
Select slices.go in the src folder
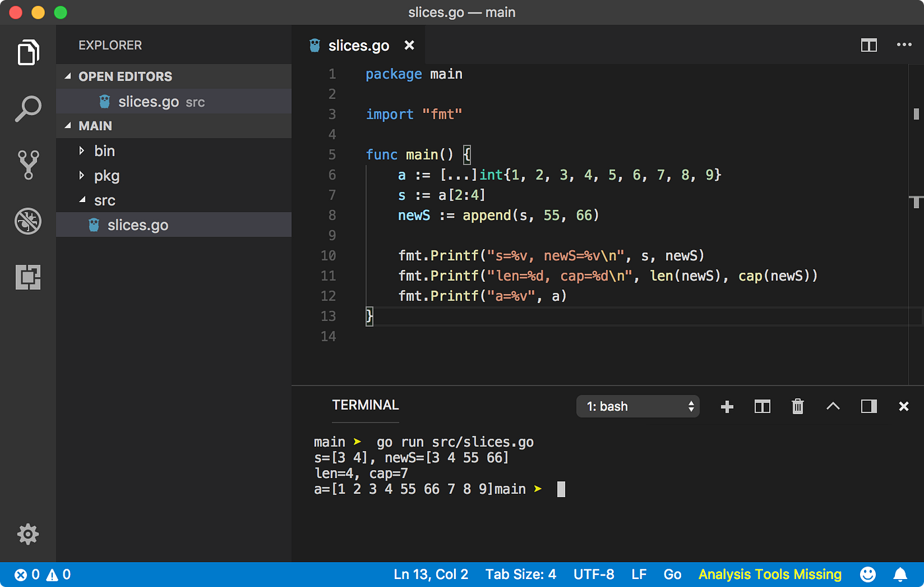point(138,224)
